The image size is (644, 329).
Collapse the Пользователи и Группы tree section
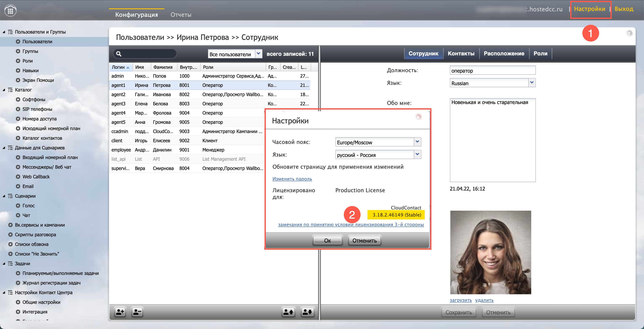pyautogui.click(x=4, y=32)
